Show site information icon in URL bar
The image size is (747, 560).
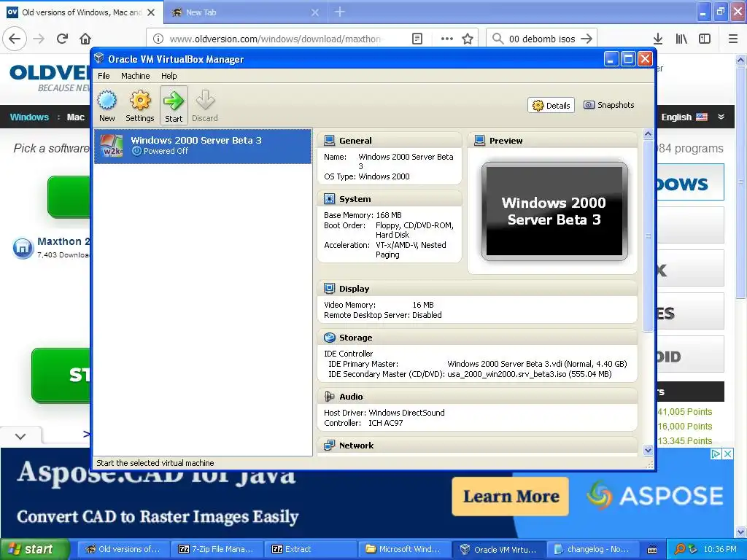coord(158,39)
